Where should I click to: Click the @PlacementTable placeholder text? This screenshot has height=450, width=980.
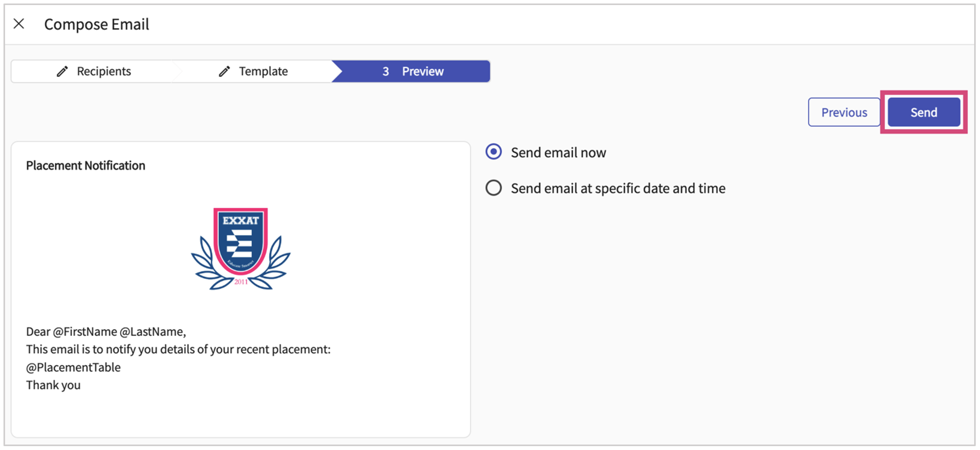pos(73,367)
